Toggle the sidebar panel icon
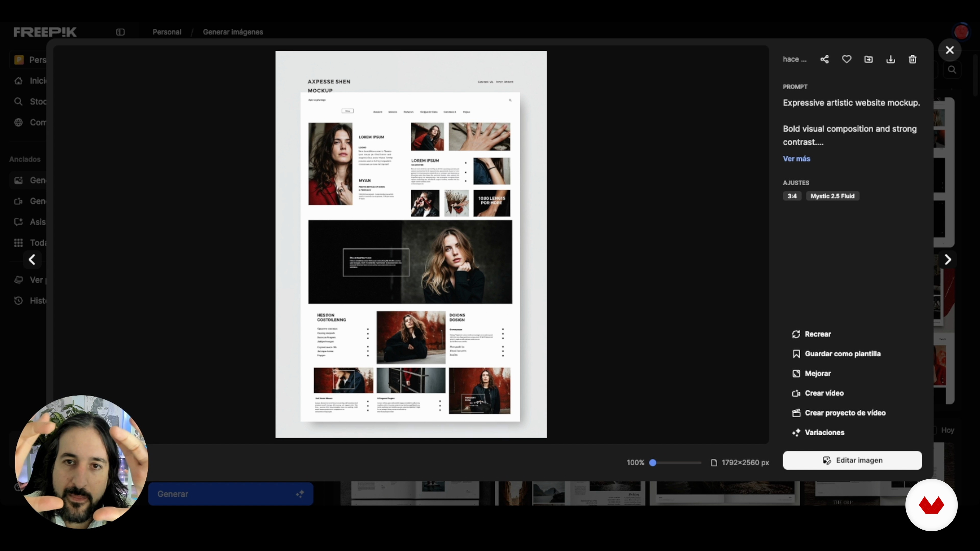Viewport: 980px width, 551px height. coord(120,32)
